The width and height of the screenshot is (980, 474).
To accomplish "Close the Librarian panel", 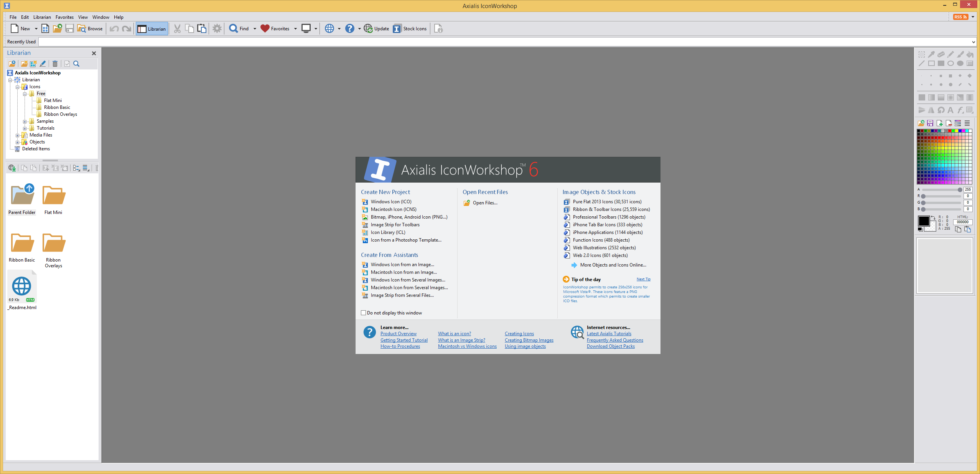I will (94, 53).
